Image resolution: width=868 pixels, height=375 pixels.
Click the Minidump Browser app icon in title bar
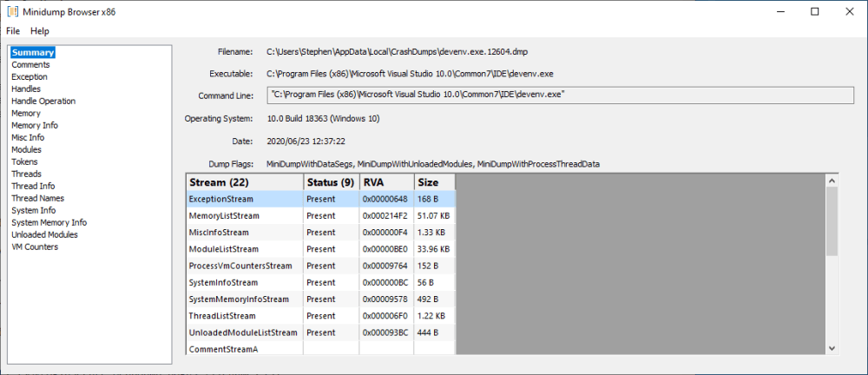(12, 11)
